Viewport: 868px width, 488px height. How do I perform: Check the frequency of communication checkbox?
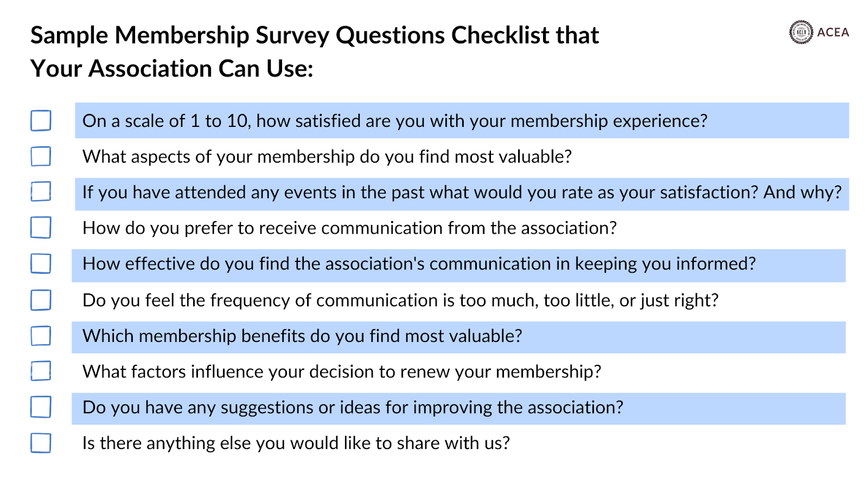click(x=41, y=300)
